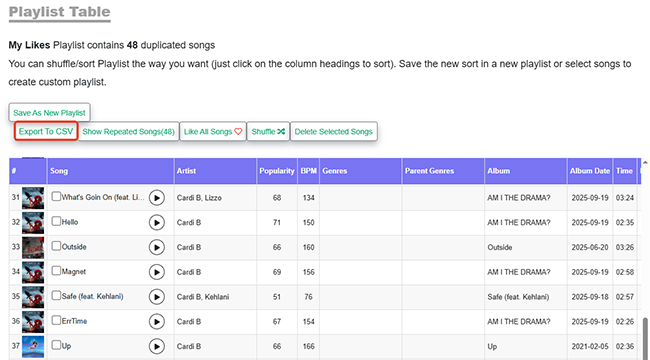Sort by BPM column header
650x360 pixels.
click(x=308, y=171)
